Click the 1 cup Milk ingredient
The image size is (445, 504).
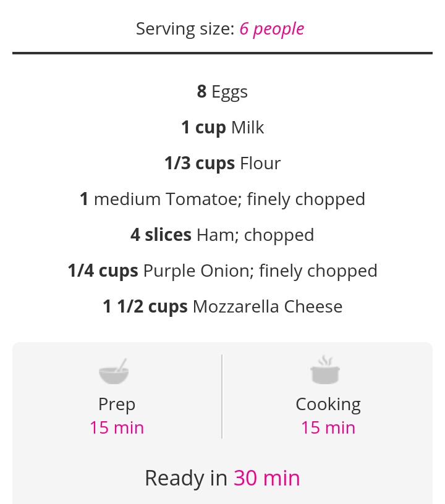(222, 128)
